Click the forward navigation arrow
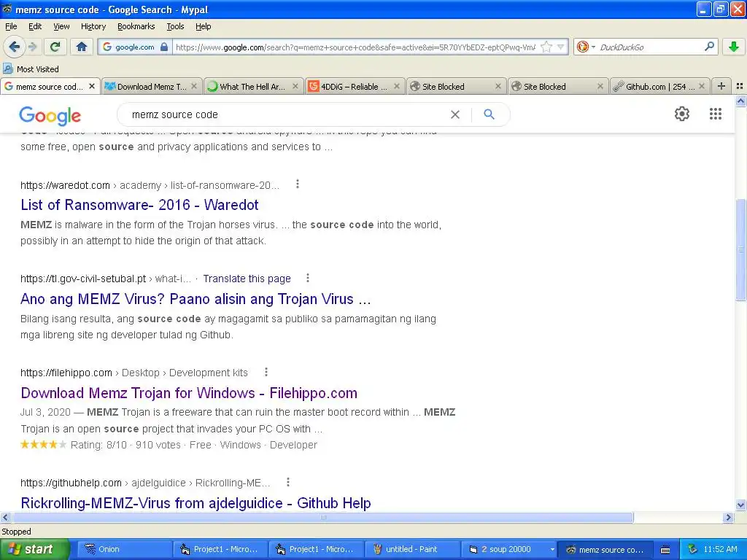 coord(32,47)
